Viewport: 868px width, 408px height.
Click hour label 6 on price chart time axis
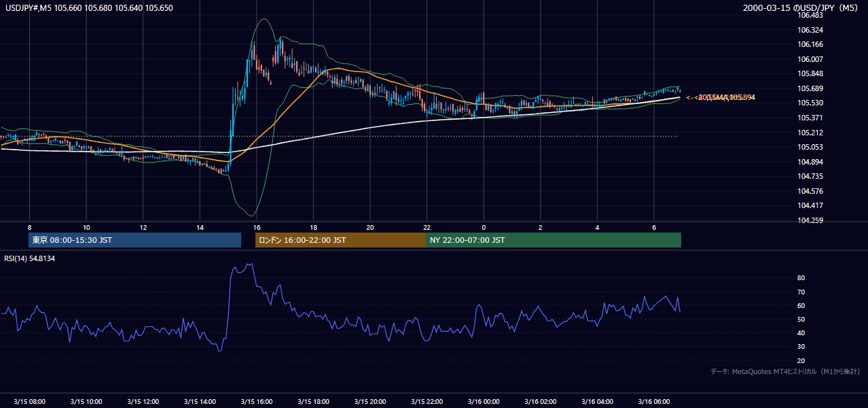pos(653,227)
